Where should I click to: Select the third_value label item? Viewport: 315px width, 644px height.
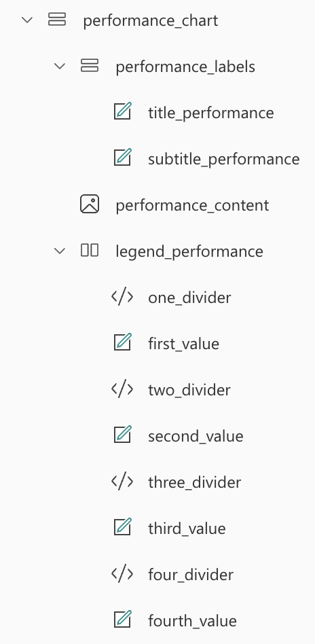click(x=187, y=529)
